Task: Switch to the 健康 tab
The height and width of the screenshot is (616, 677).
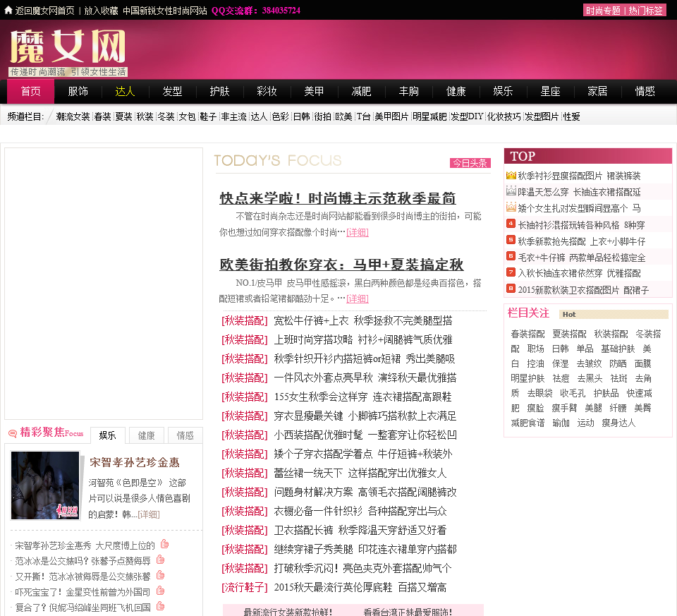Action: coord(147,435)
